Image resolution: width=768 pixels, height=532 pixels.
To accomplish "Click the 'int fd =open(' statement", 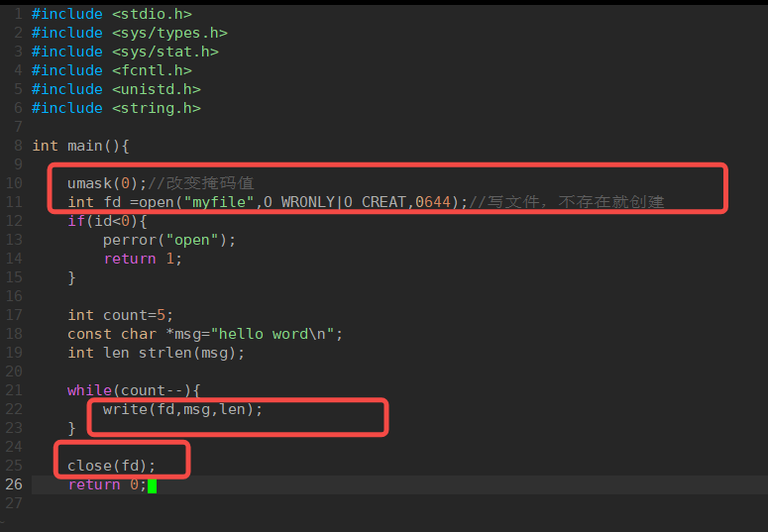I will point(125,202).
